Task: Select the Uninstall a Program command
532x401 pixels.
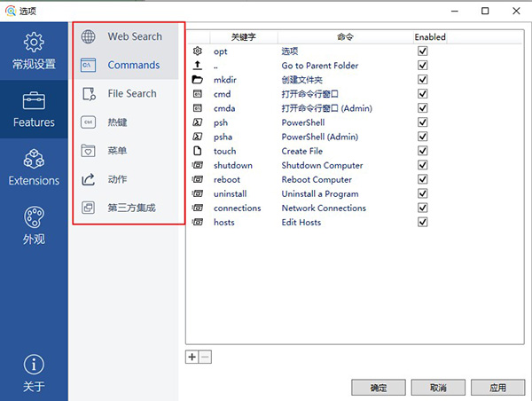Action: tap(320, 194)
